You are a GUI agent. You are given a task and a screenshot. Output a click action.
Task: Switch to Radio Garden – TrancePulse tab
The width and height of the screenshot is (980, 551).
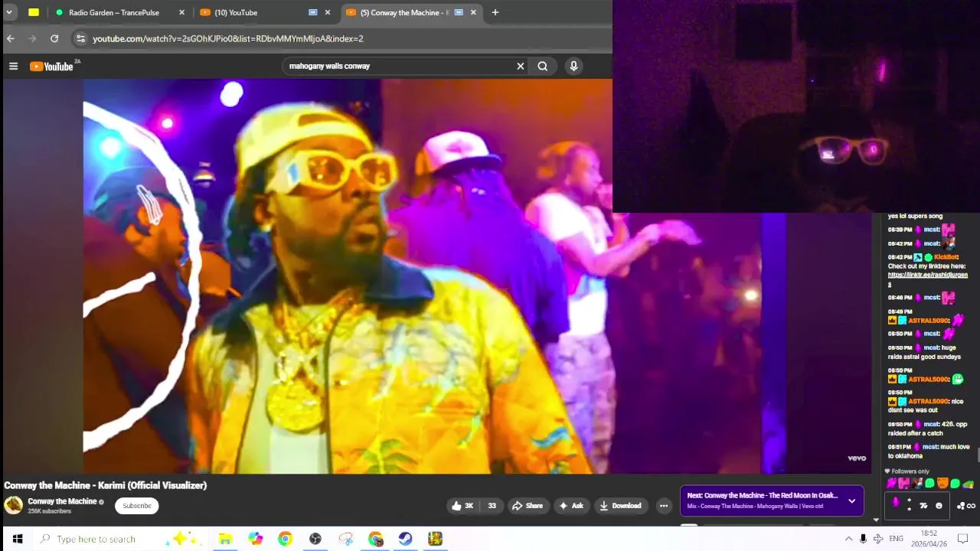click(x=114, y=12)
